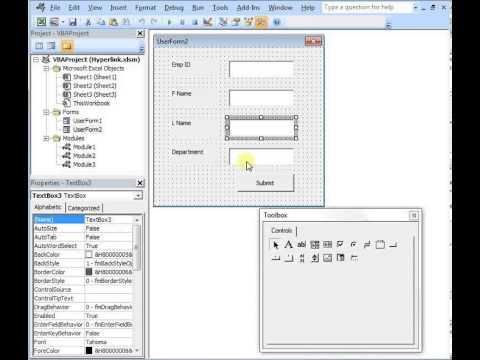Select the CheckBox tool in Toolbox

tap(340, 245)
